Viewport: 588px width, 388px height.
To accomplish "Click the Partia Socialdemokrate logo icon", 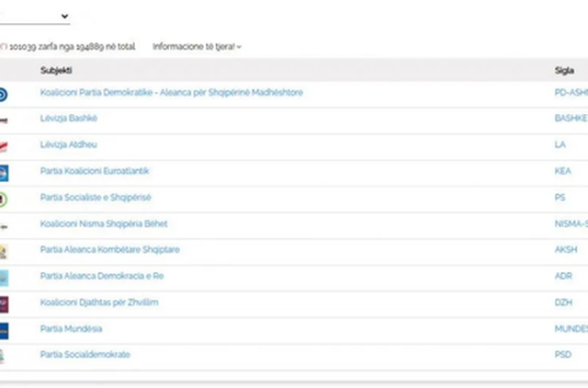I will pos(2,357).
